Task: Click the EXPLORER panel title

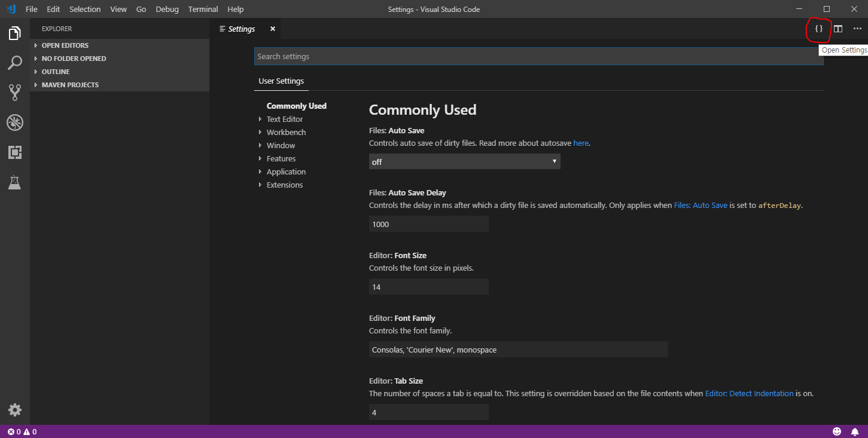Action: click(x=57, y=29)
